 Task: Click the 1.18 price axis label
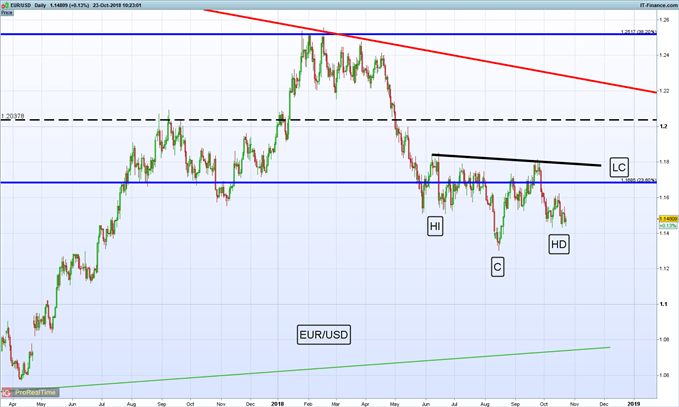[664, 162]
